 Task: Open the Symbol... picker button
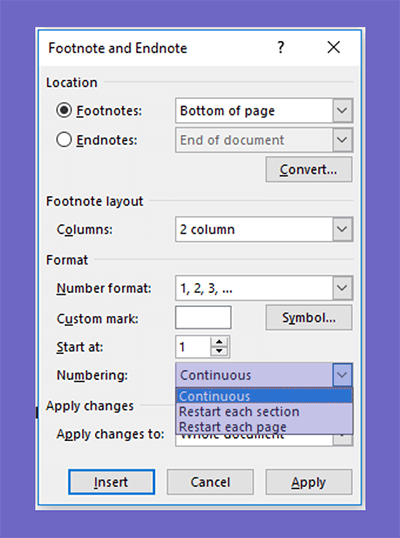click(x=309, y=318)
